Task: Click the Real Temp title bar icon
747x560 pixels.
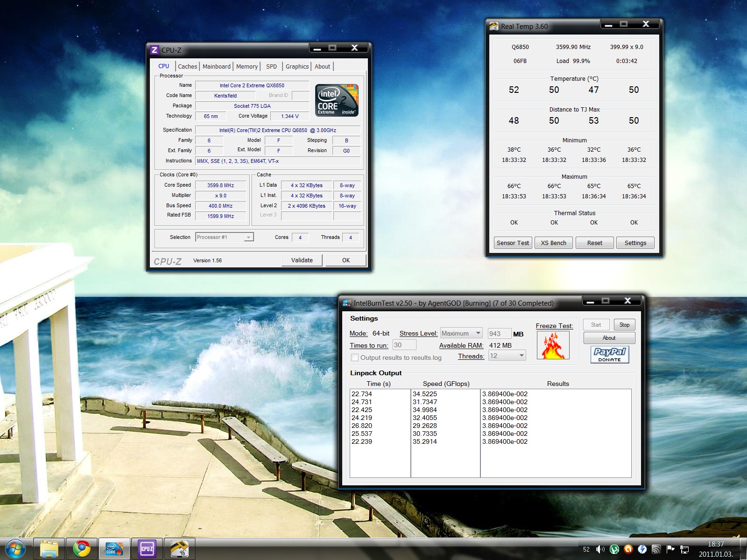Action: pyautogui.click(x=494, y=26)
